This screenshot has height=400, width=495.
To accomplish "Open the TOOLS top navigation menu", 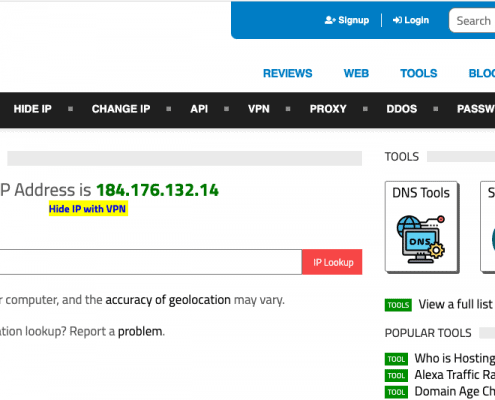I will pyautogui.click(x=419, y=73).
